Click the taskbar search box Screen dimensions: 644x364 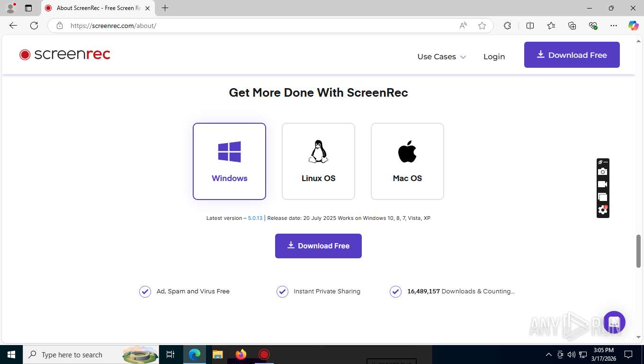91,355
